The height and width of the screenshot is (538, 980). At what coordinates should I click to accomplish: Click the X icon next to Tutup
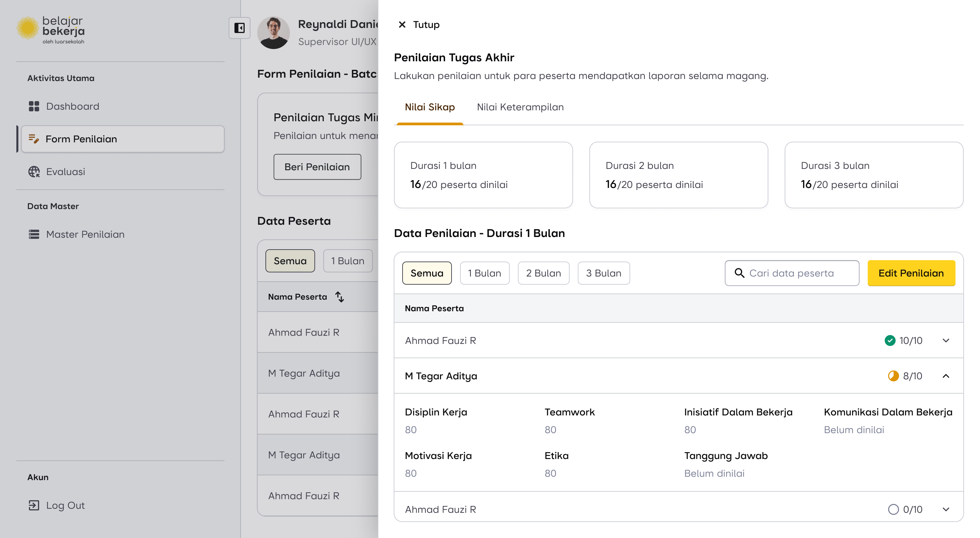[x=402, y=25]
